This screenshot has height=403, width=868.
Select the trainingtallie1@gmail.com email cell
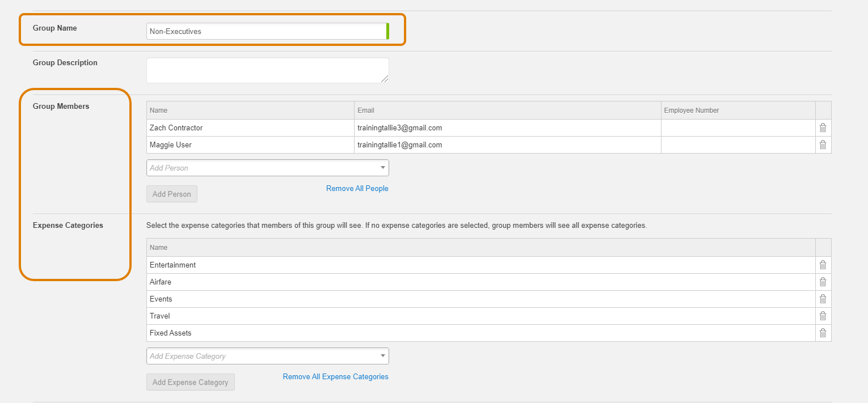pos(507,145)
